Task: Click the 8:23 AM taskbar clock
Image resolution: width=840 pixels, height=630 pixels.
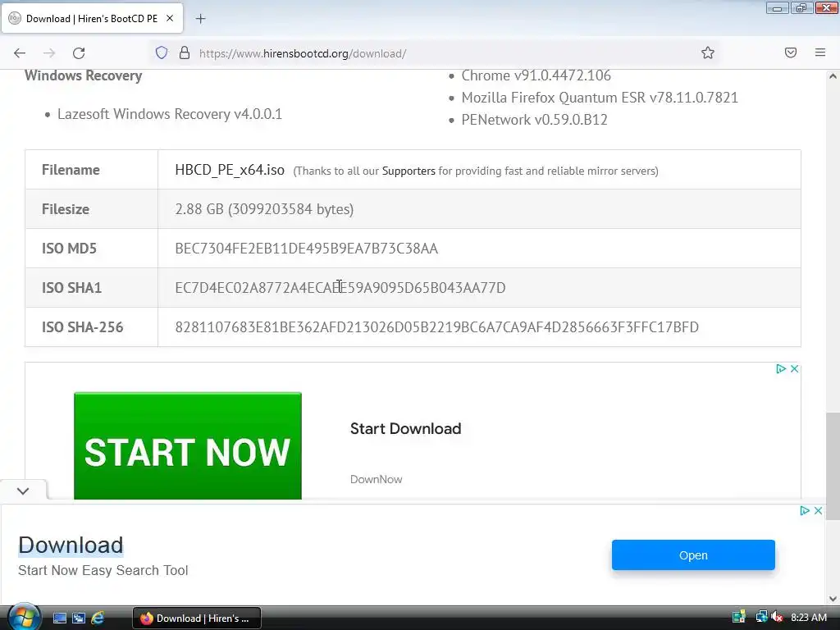Action: 808,618
